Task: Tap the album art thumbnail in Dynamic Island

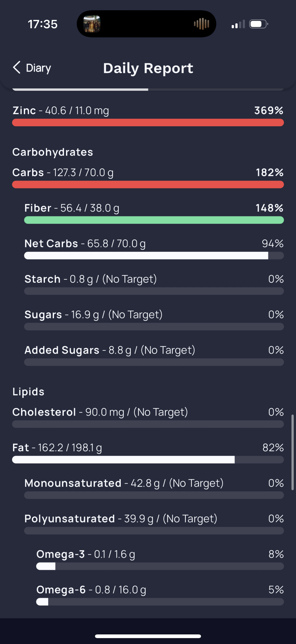Action: (x=92, y=24)
